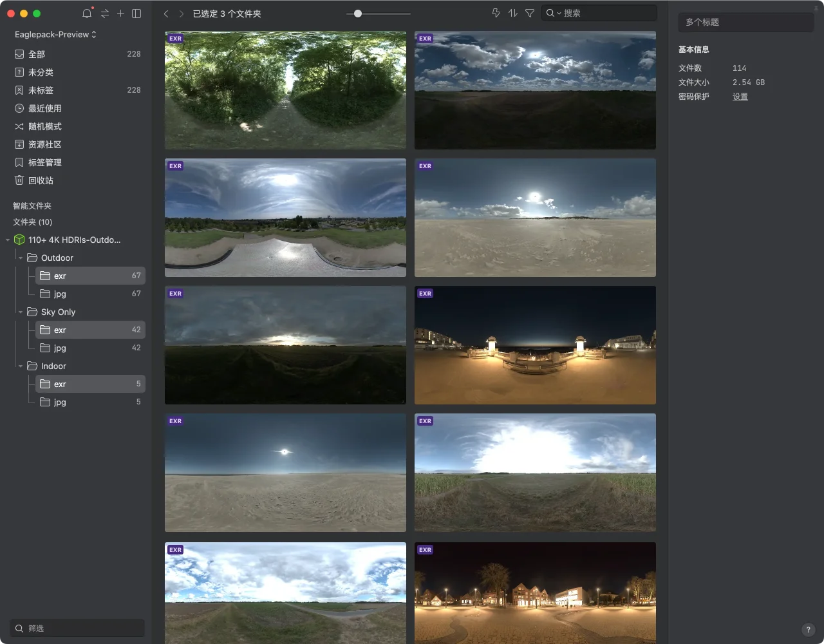Open the filter funnel icon
824x644 pixels.
pyautogui.click(x=530, y=13)
